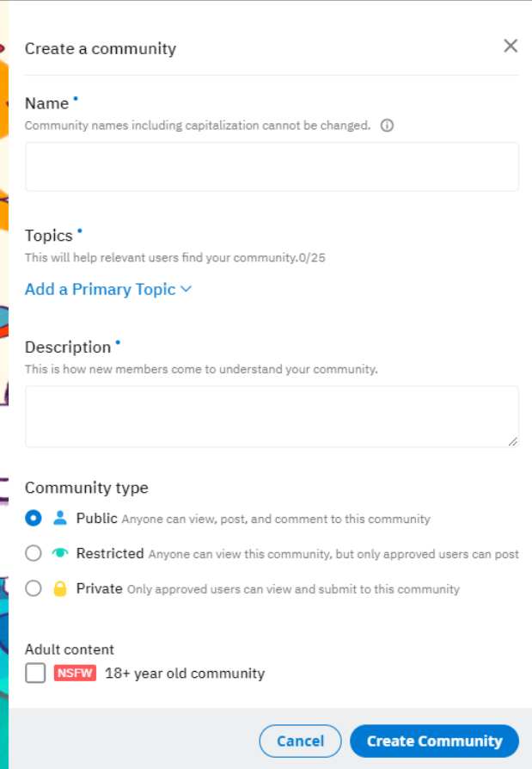Select the Restricted community type radio

click(x=34, y=553)
